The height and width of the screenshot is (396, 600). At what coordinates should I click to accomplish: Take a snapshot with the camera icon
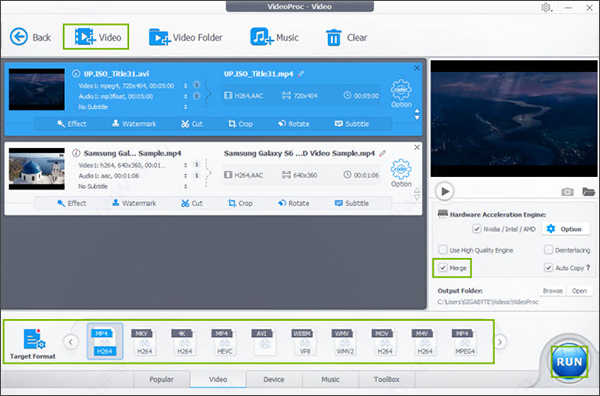(x=567, y=192)
